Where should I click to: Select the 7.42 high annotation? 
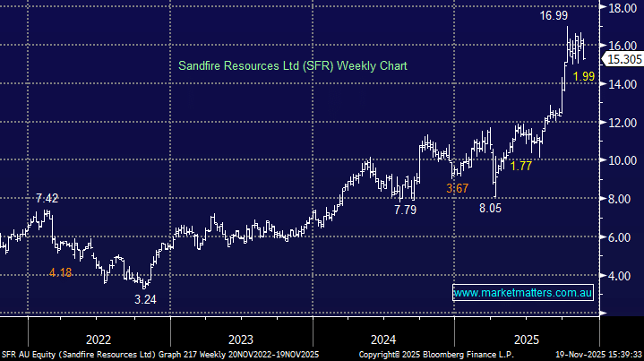(47, 196)
